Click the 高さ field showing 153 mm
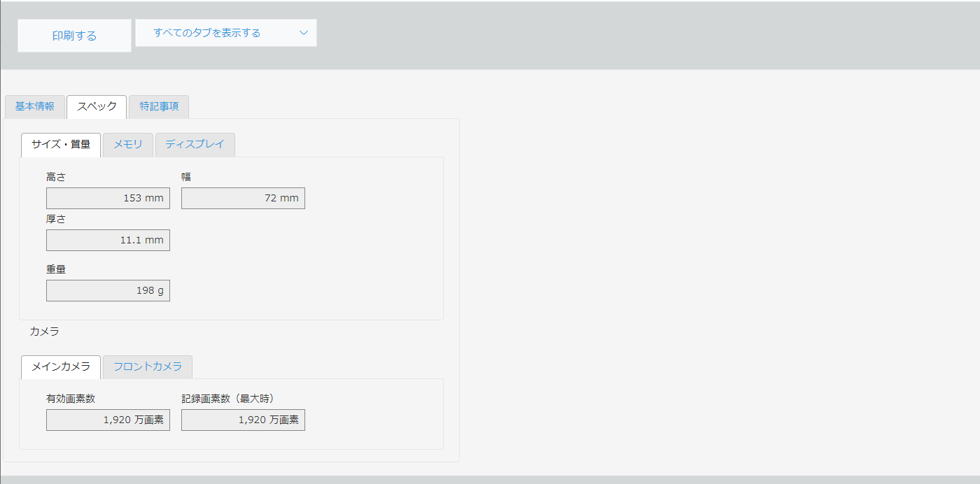This screenshot has height=484, width=980. [108, 198]
